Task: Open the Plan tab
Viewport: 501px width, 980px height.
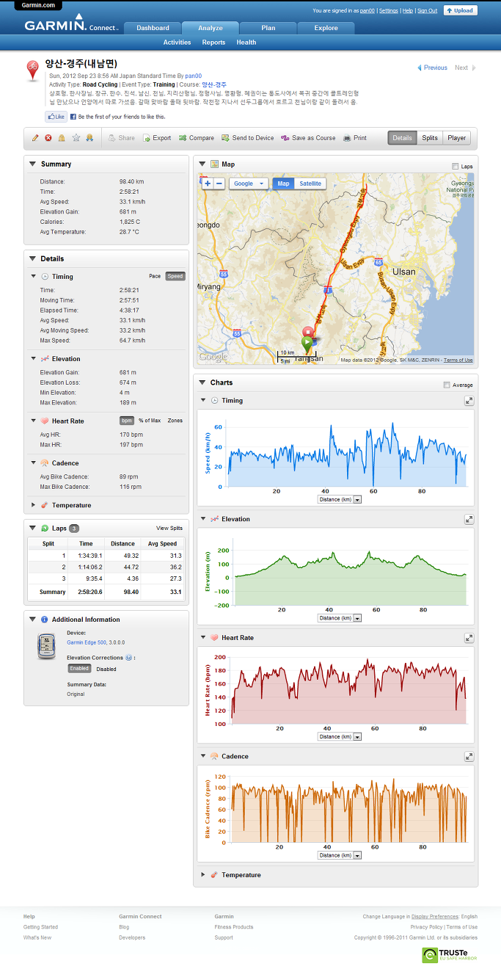Action: 268,28
